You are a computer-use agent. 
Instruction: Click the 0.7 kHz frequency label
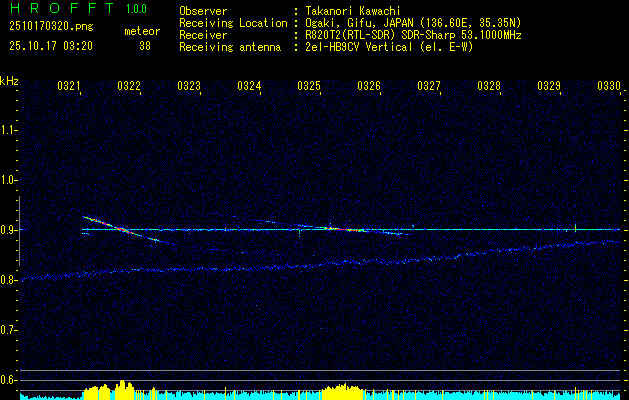coord(9,330)
